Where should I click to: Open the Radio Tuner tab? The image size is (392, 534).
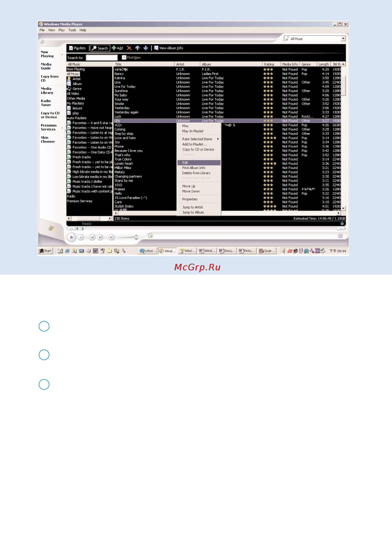tap(46, 103)
